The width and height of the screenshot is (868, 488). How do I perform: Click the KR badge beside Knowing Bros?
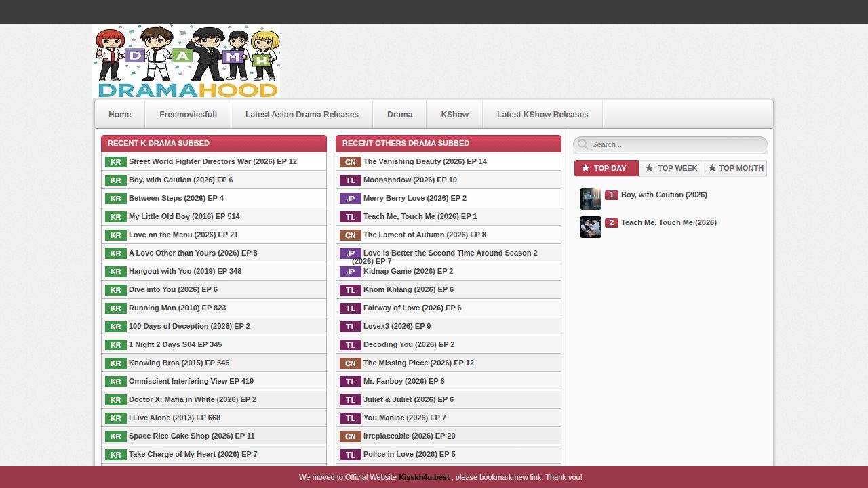(x=116, y=363)
